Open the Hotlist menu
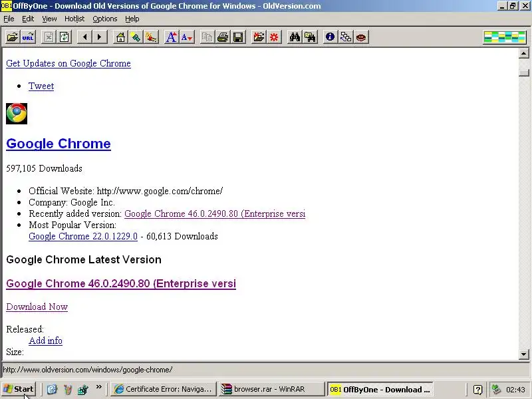 [x=74, y=19]
